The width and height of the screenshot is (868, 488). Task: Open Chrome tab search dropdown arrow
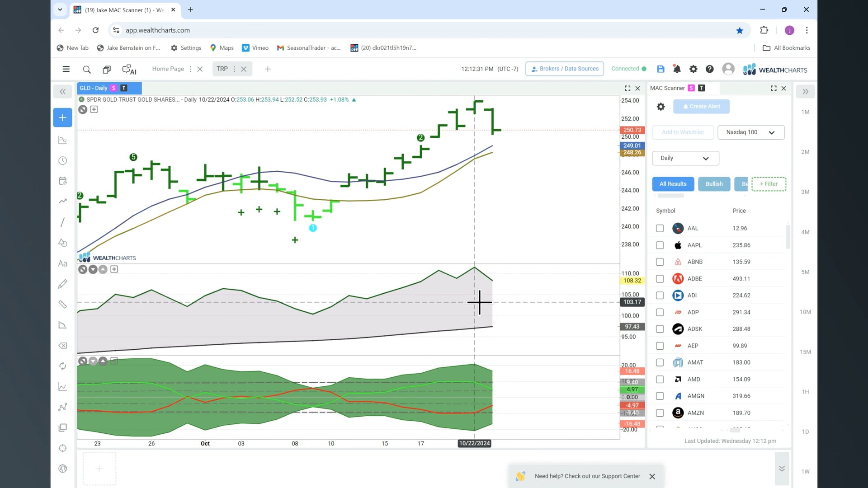pyautogui.click(x=60, y=9)
